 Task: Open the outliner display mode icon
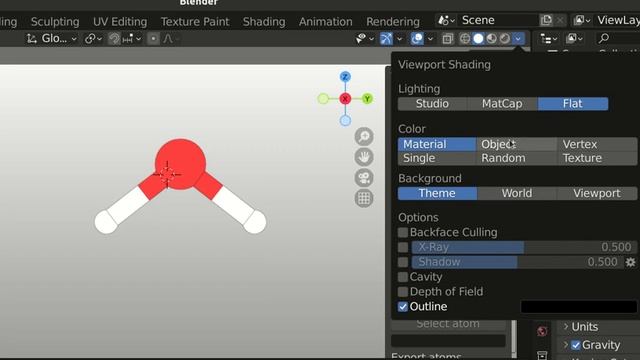click(x=573, y=39)
